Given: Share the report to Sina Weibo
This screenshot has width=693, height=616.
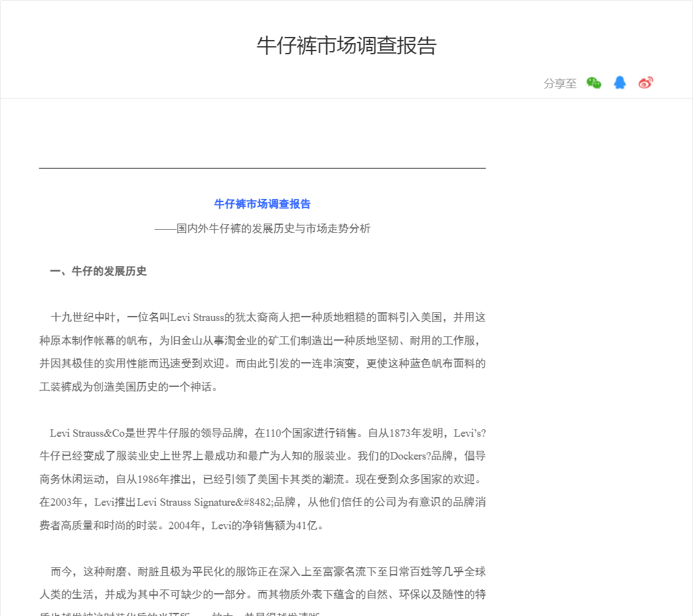Looking at the screenshot, I should point(646,83).
